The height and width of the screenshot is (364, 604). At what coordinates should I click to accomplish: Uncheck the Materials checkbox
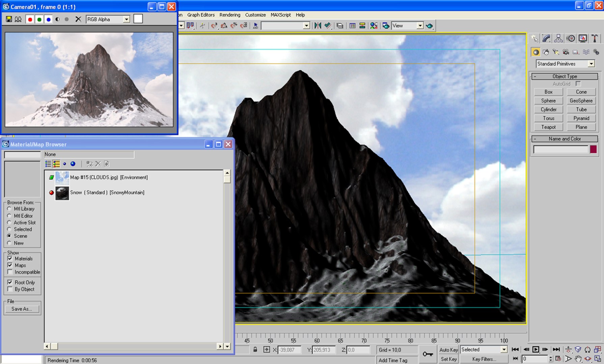(x=10, y=259)
